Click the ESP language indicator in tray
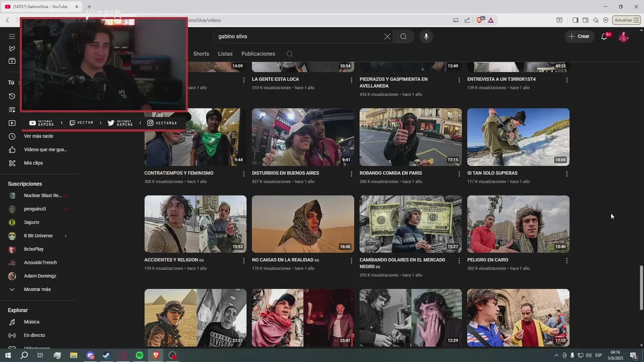Viewport: 644px width, 362px height. [598, 355]
